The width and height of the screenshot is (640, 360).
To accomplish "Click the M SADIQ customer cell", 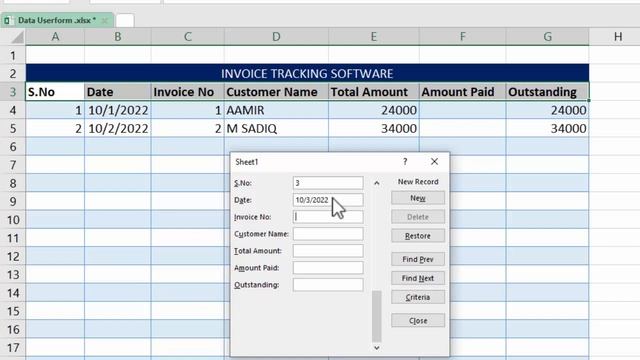I will [x=276, y=129].
